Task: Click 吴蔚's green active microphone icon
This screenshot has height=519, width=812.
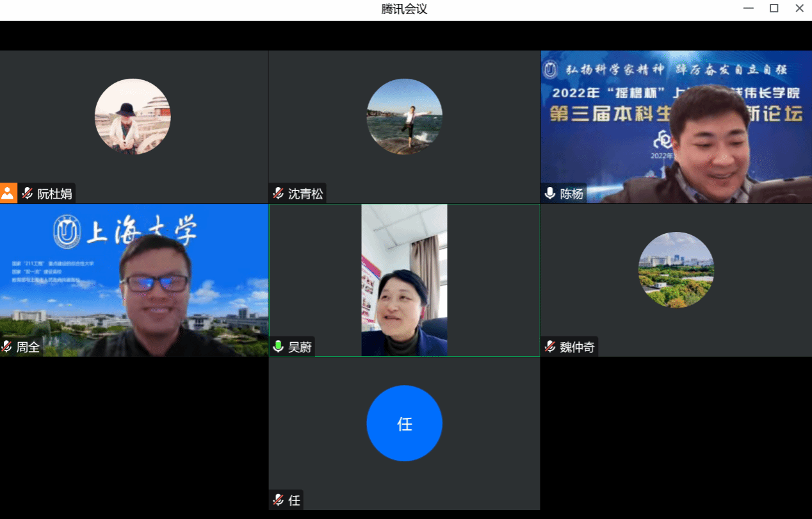Action: (x=278, y=347)
